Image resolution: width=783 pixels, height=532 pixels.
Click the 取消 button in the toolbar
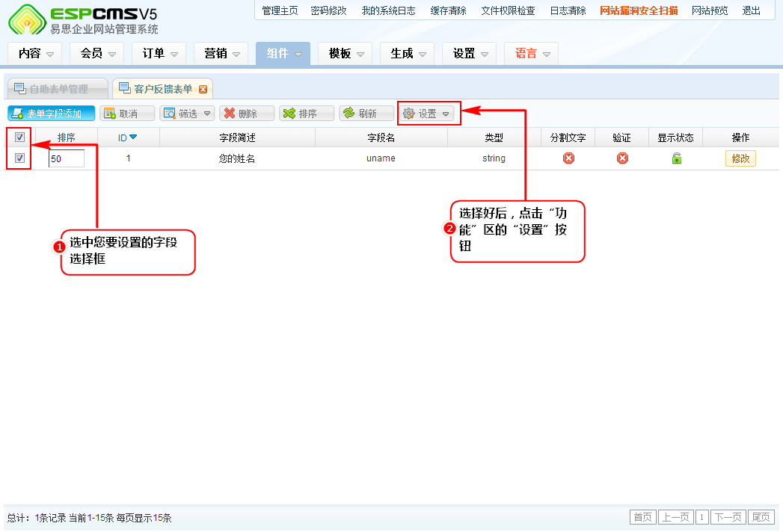127,114
